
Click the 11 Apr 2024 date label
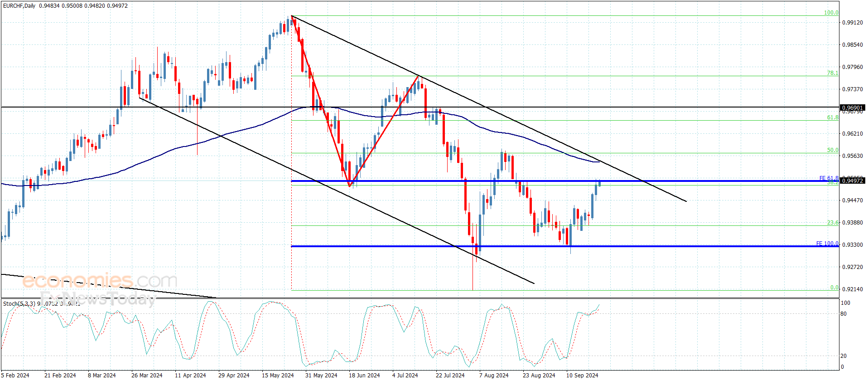coord(190,376)
